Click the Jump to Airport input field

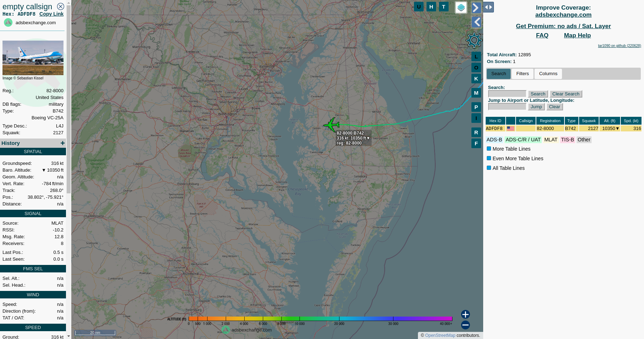507,106
